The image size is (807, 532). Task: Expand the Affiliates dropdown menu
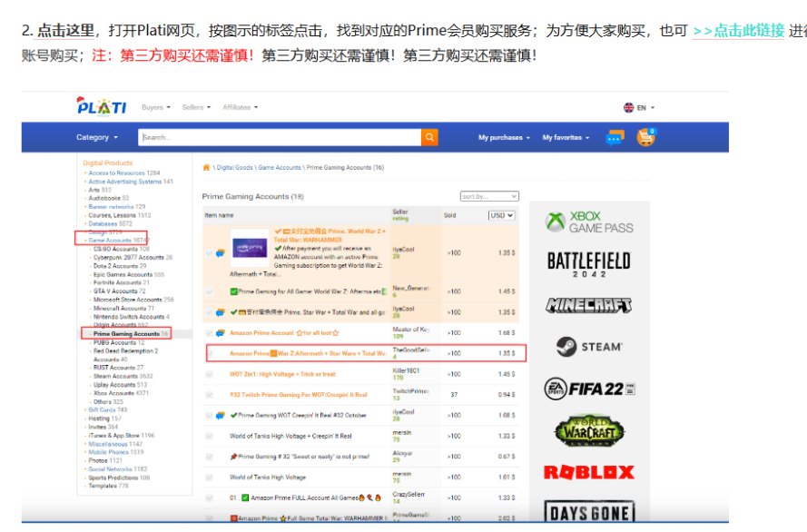pos(241,107)
